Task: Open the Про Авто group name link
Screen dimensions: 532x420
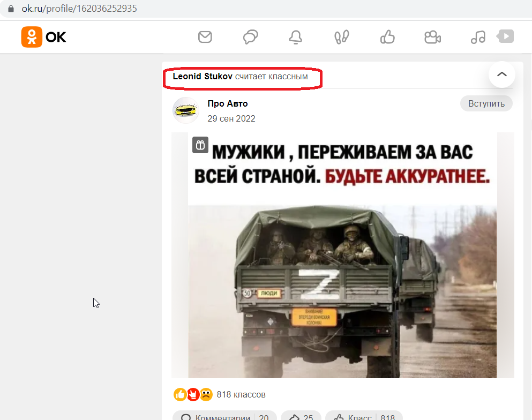Action: [228, 103]
